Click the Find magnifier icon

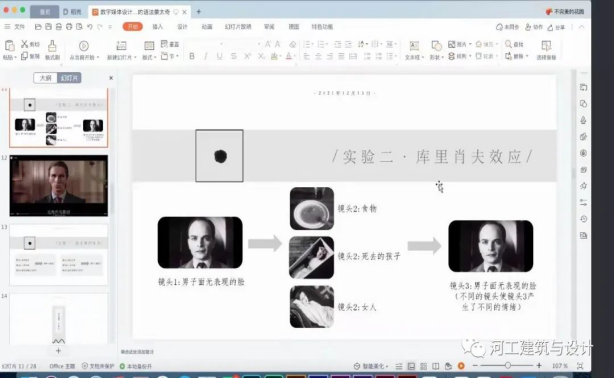508,44
